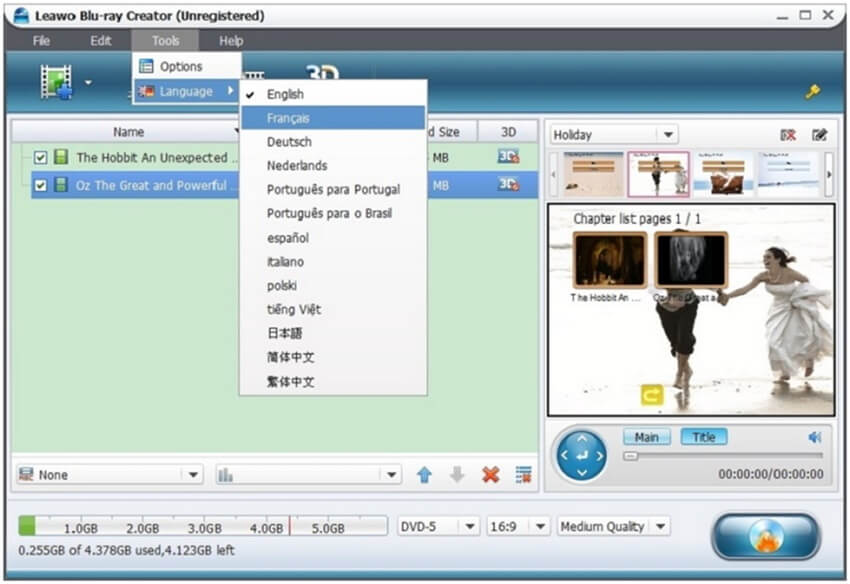The image size is (850, 584).
Task: Click the green film icon beside The Hobbit
Action: [x=61, y=157]
